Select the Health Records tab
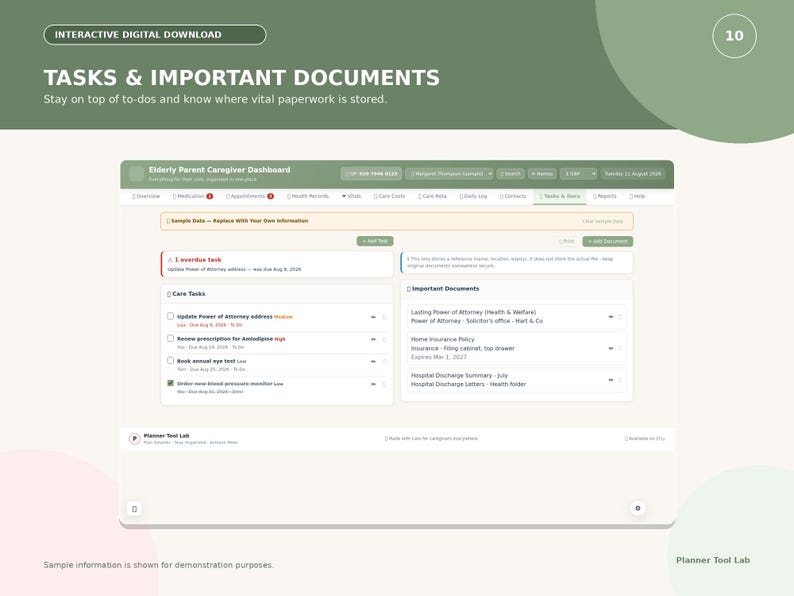 point(308,196)
